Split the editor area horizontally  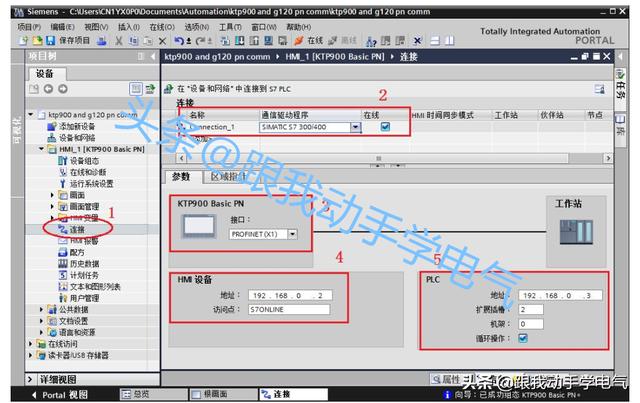click(x=435, y=40)
